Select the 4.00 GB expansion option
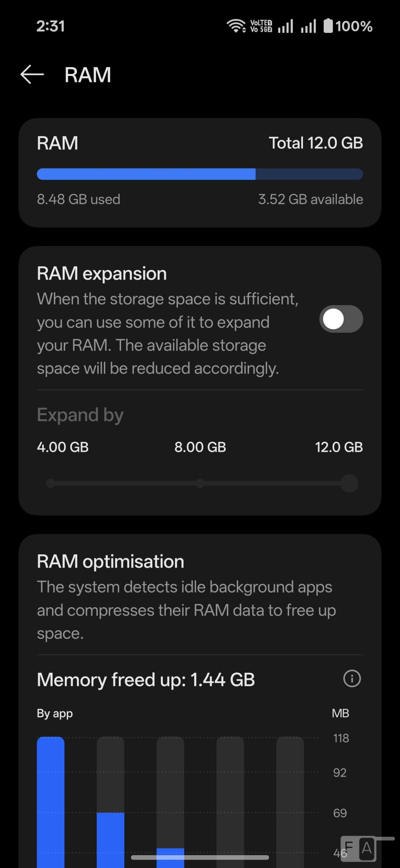400x868 pixels. pos(63,447)
